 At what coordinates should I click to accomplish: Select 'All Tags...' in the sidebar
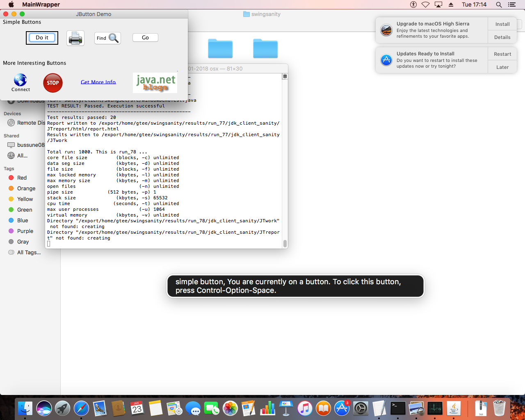click(29, 252)
